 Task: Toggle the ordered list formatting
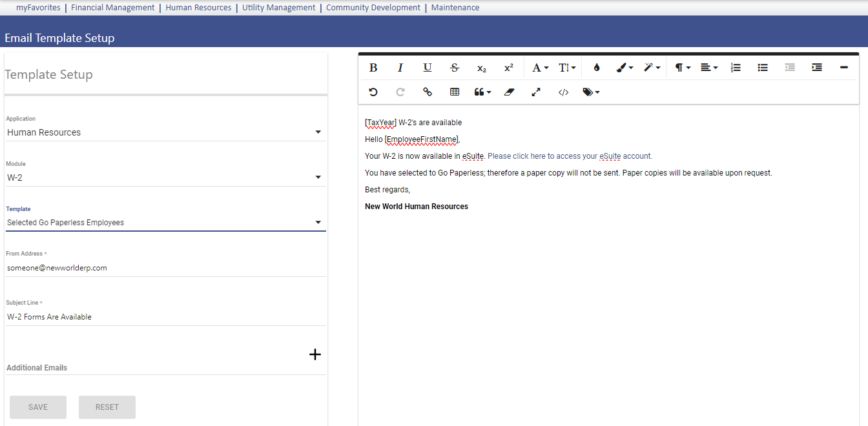736,67
